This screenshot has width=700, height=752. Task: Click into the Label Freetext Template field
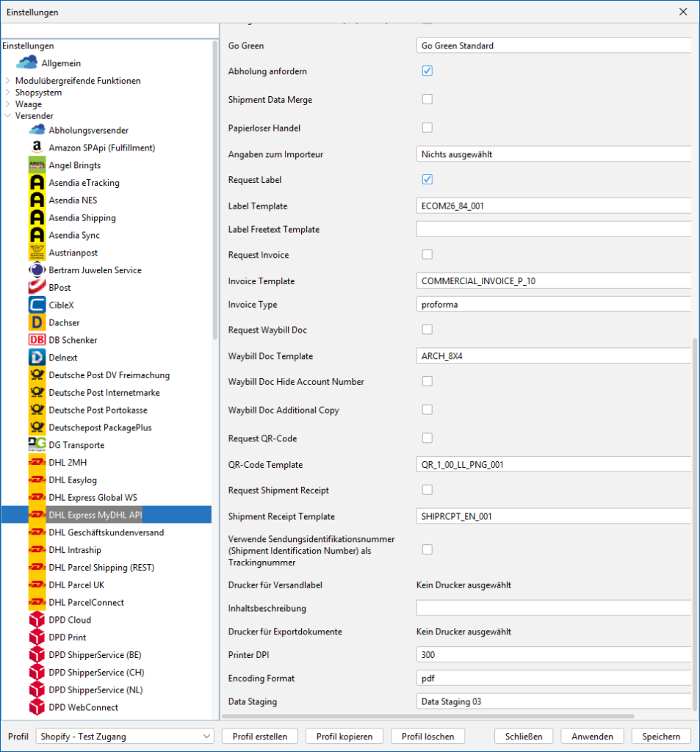point(554,229)
